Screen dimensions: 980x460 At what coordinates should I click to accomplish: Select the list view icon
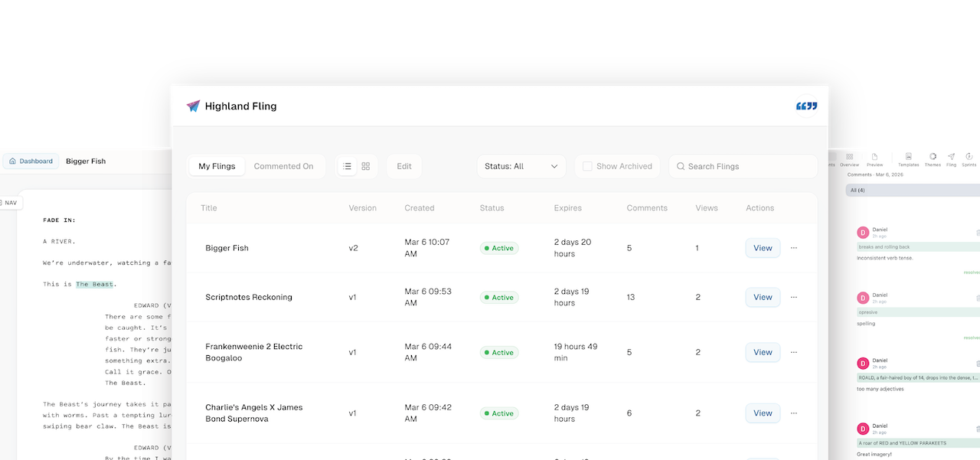click(x=346, y=165)
